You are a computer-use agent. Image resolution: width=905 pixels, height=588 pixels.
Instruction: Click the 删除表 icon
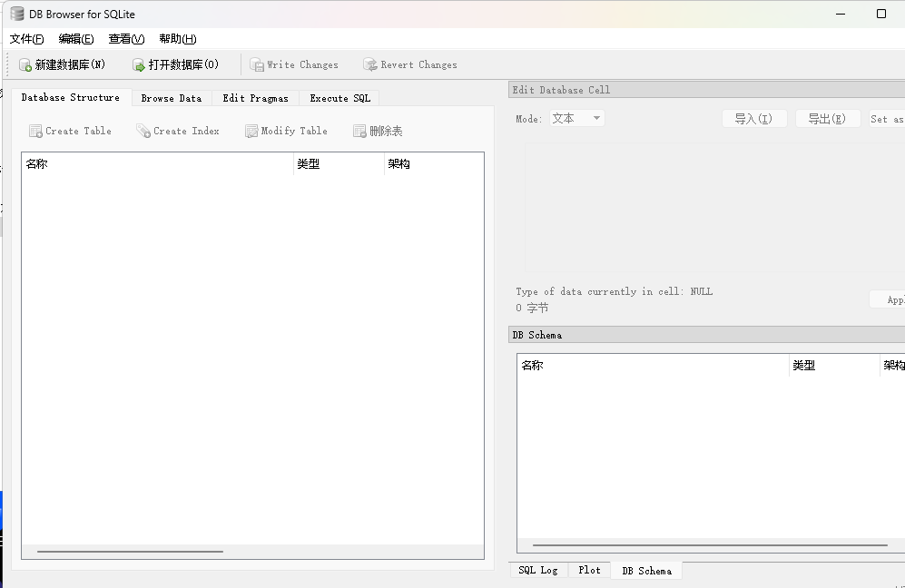pos(359,131)
